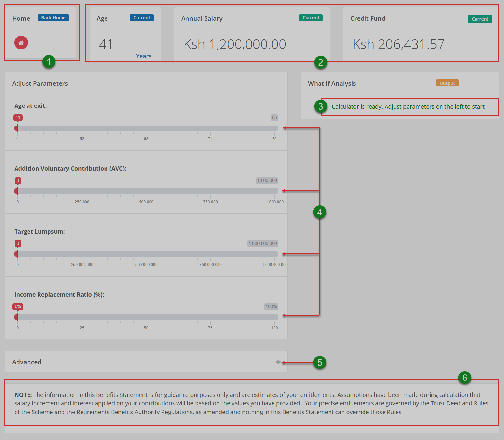Click the 85 maximum label on Age slider
504x440 pixels.
point(274,117)
